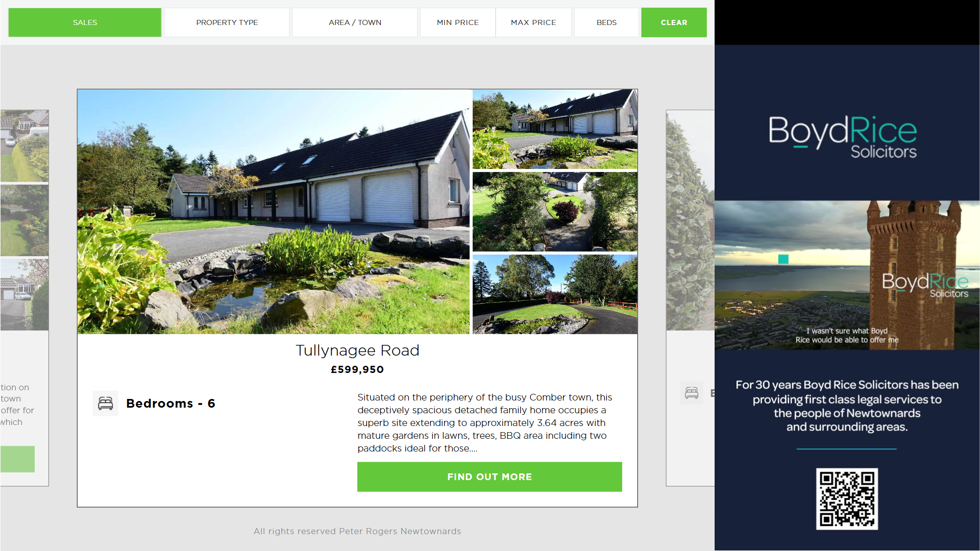The width and height of the screenshot is (980, 551).
Task: Expand the AREA / TOWN filter
Action: click(355, 22)
